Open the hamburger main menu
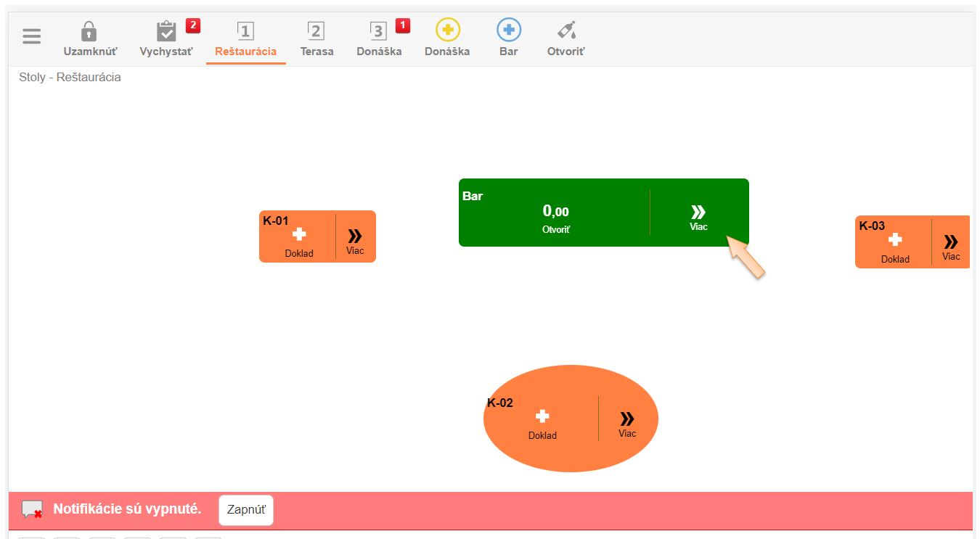Viewport: 980px width, 539px height. point(31,36)
